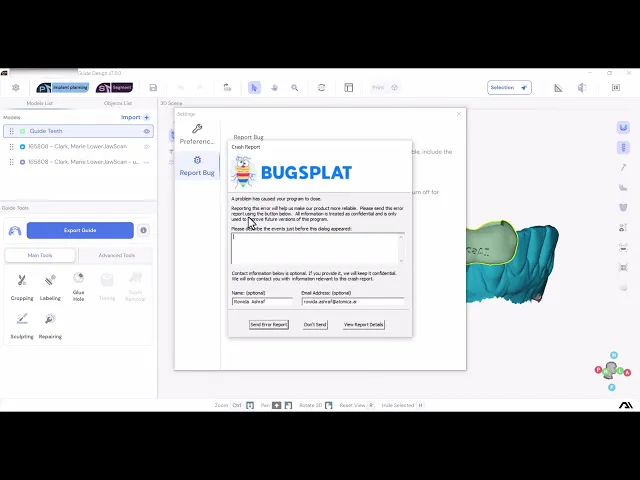The width and height of the screenshot is (640, 480).
Task: Click the layout panel icon
Action: coord(349,88)
